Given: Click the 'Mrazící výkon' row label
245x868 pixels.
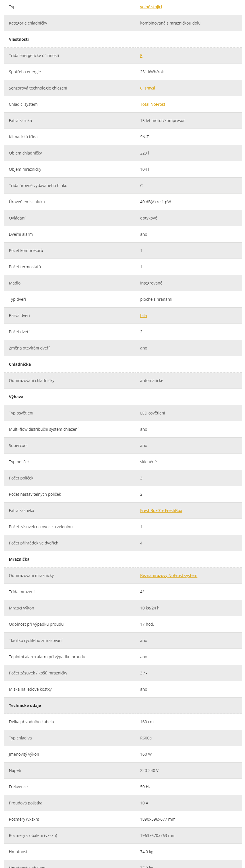Looking at the screenshot, I should 21,608.
